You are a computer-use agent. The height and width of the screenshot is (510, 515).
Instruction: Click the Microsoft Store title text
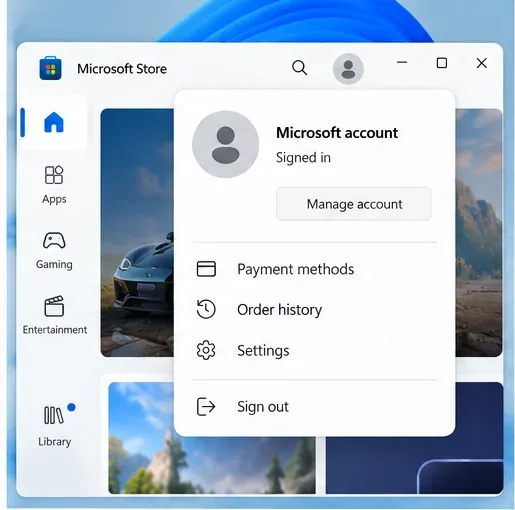pyautogui.click(x=122, y=69)
